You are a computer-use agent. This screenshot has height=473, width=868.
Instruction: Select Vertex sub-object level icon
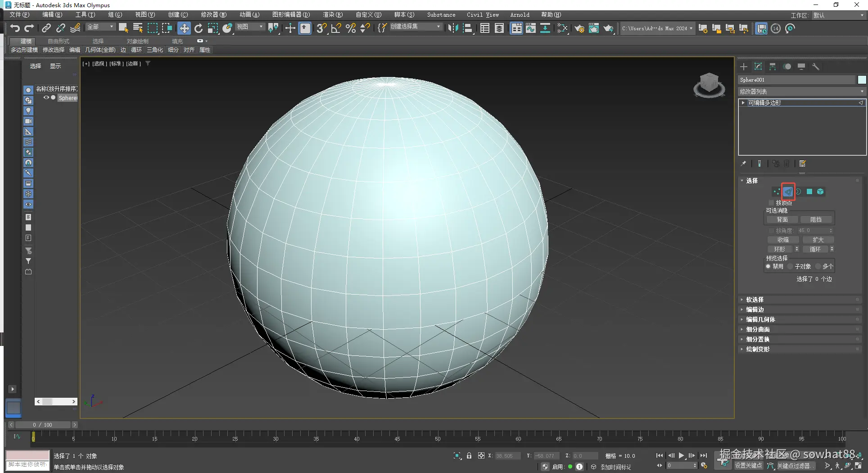coord(777,191)
